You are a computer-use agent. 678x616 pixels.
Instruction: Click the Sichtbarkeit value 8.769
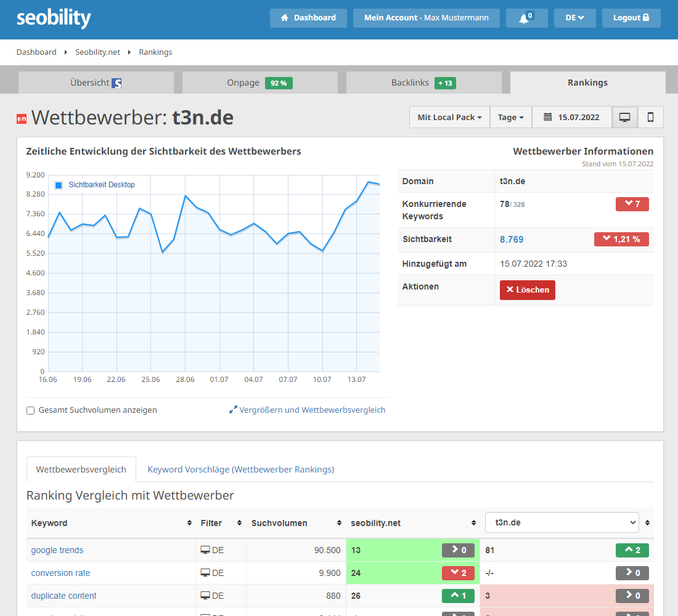[512, 240]
